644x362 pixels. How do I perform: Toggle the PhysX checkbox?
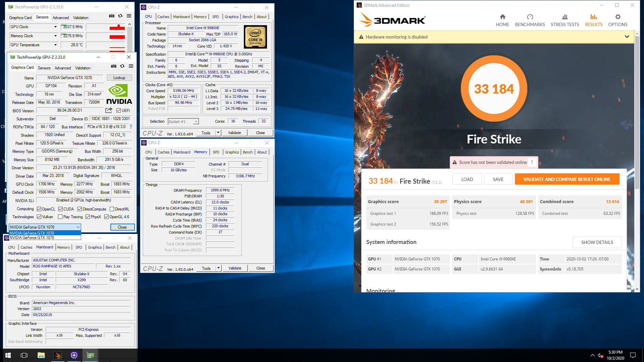click(x=88, y=217)
